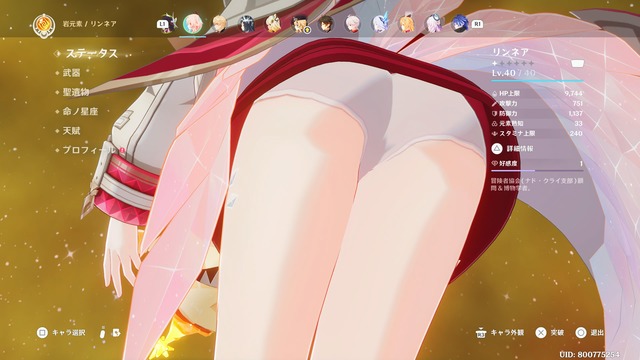
Task: Open the 命ノ星座 menu tab
Action: pyautogui.click(x=80, y=111)
